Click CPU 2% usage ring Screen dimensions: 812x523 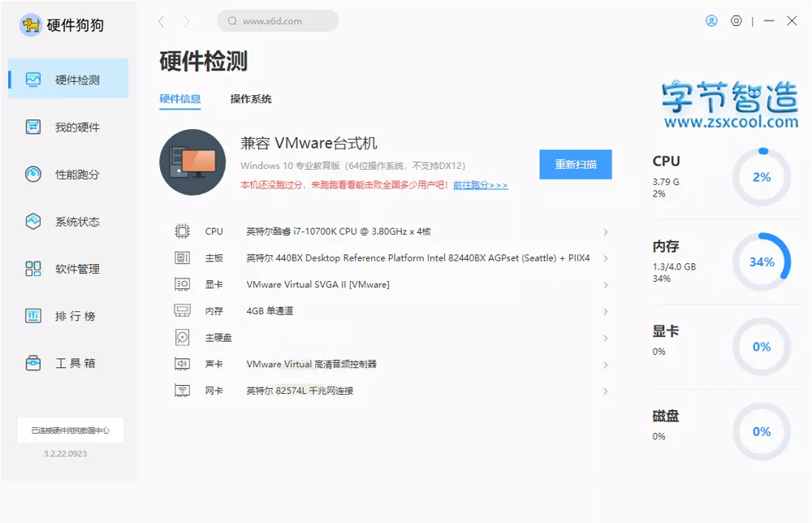(762, 177)
